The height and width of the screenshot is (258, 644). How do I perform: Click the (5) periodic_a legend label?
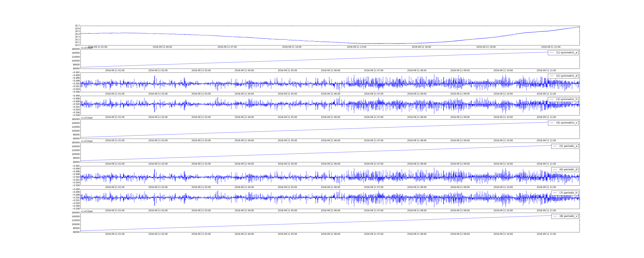pyautogui.click(x=568, y=146)
